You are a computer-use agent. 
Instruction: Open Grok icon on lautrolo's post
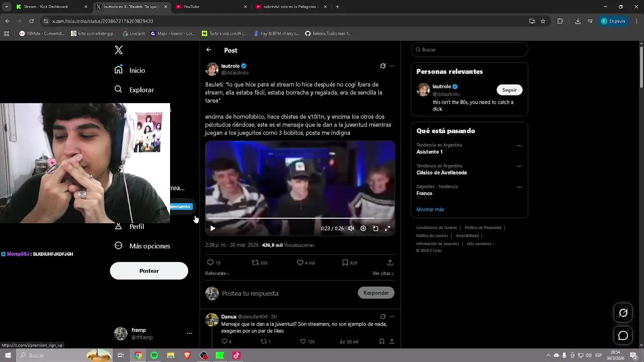(x=383, y=66)
